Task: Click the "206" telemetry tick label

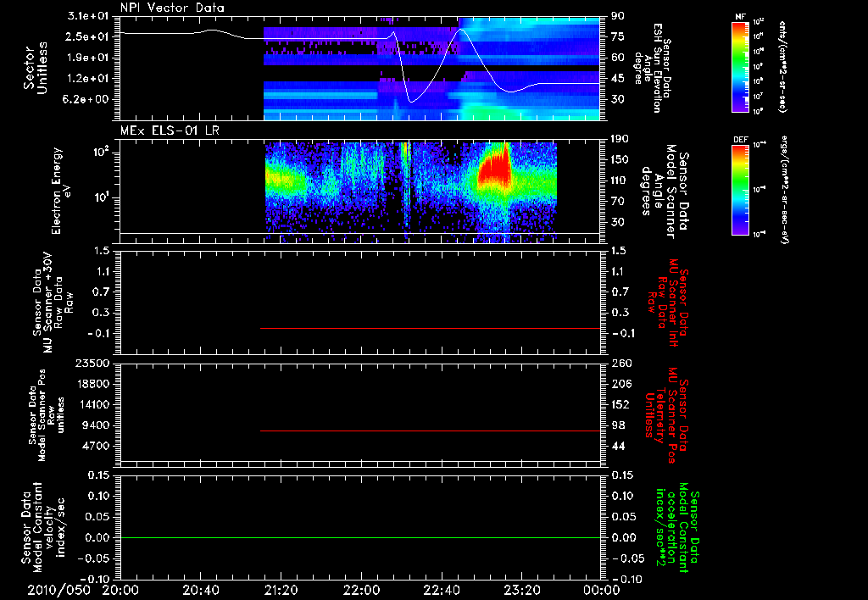Action: 620,384
